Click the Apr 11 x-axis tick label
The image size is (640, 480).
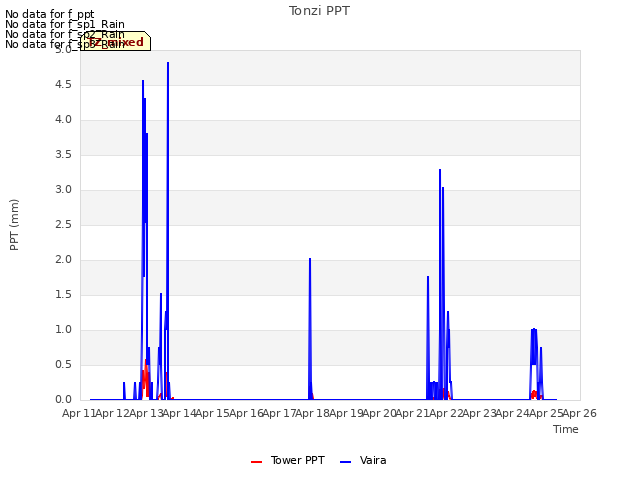(x=79, y=413)
